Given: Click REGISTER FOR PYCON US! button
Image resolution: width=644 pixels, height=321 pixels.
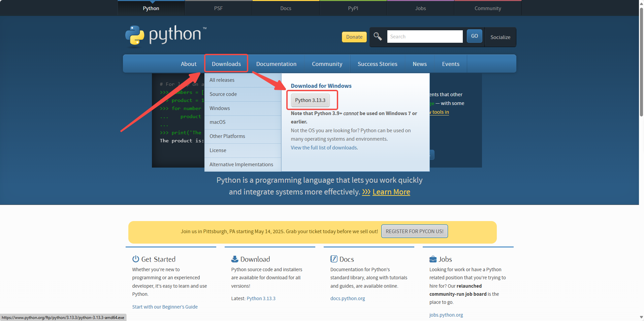Looking at the screenshot, I should click(415, 231).
